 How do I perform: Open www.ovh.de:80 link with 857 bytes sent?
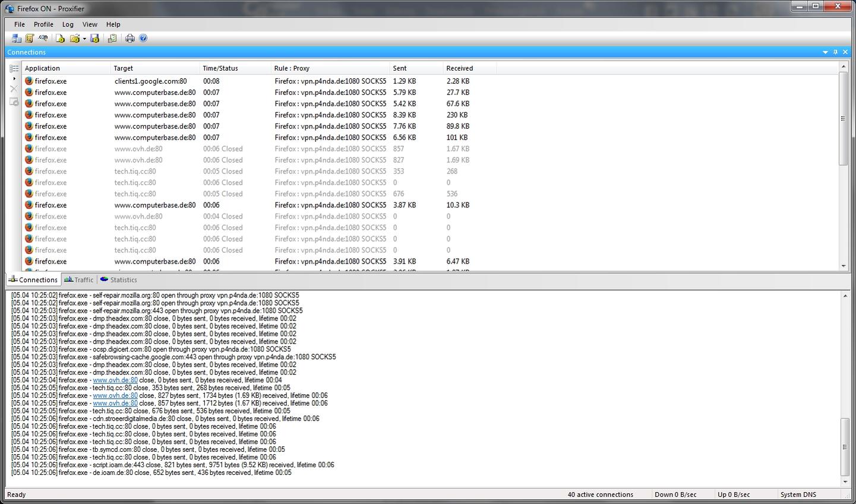pos(115,404)
